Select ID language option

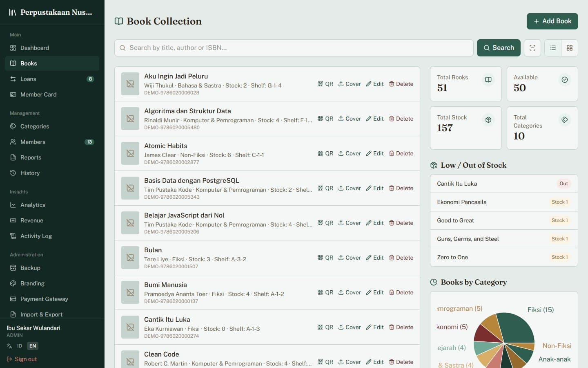click(x=19, y=346)
